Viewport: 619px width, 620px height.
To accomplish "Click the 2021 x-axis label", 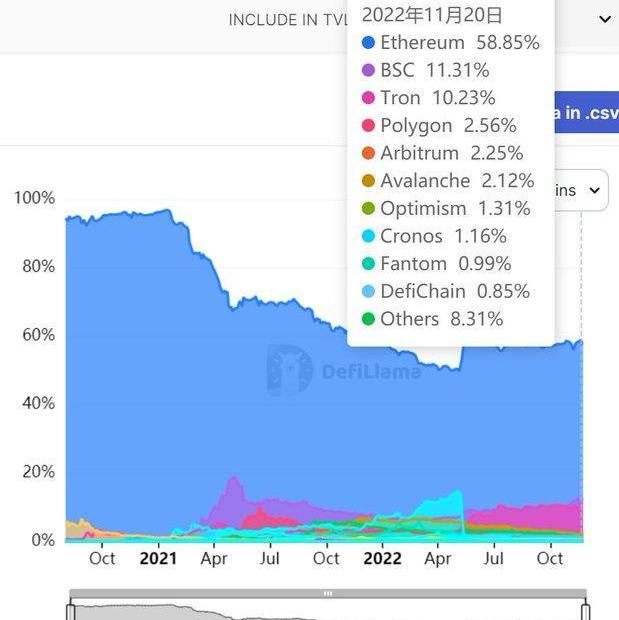I will [157, 558].
